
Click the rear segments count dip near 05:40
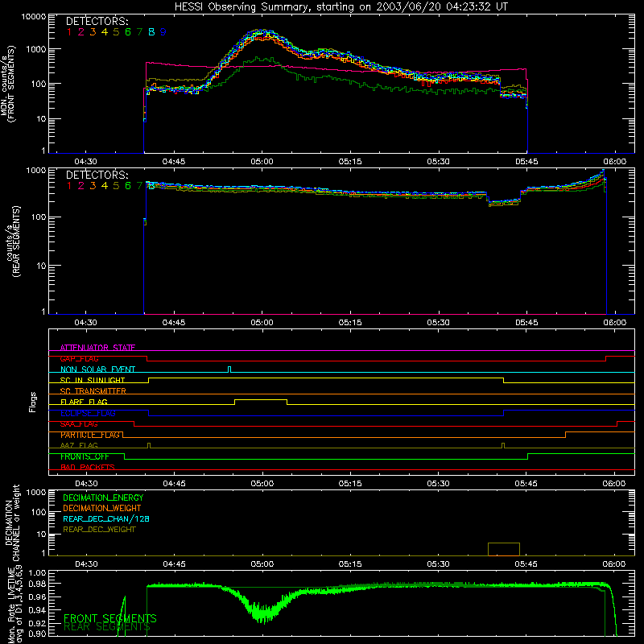tap(504, 202)
